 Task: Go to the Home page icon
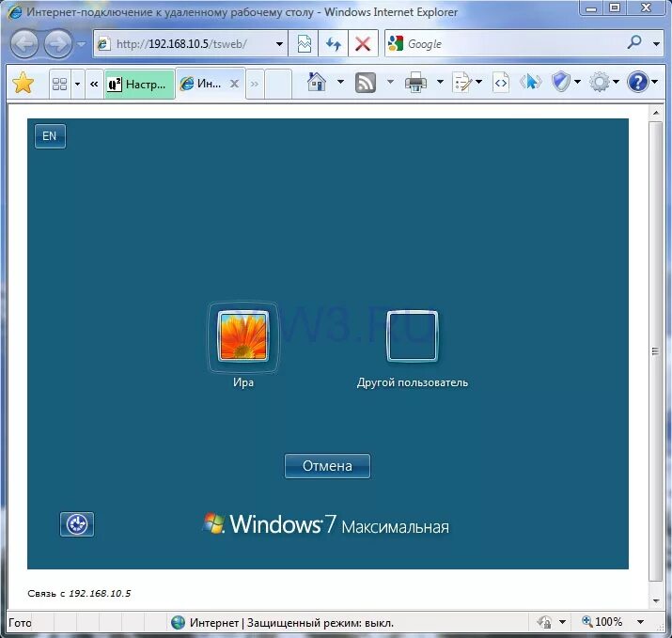[317, 82]
